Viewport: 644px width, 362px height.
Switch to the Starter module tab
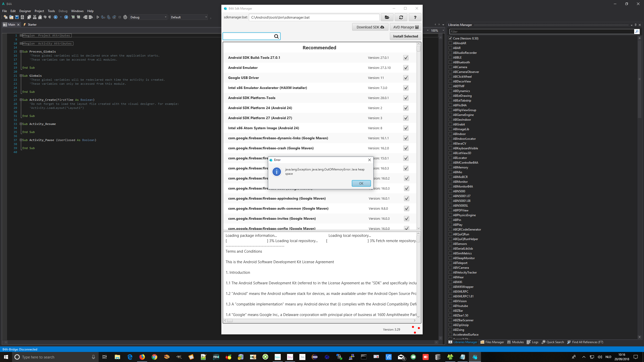pos(30,25)
